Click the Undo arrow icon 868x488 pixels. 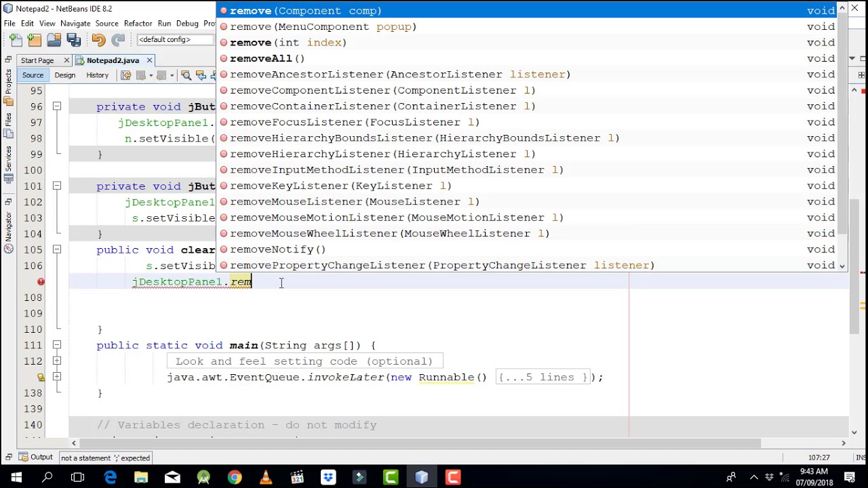click(x=98, y=40)
